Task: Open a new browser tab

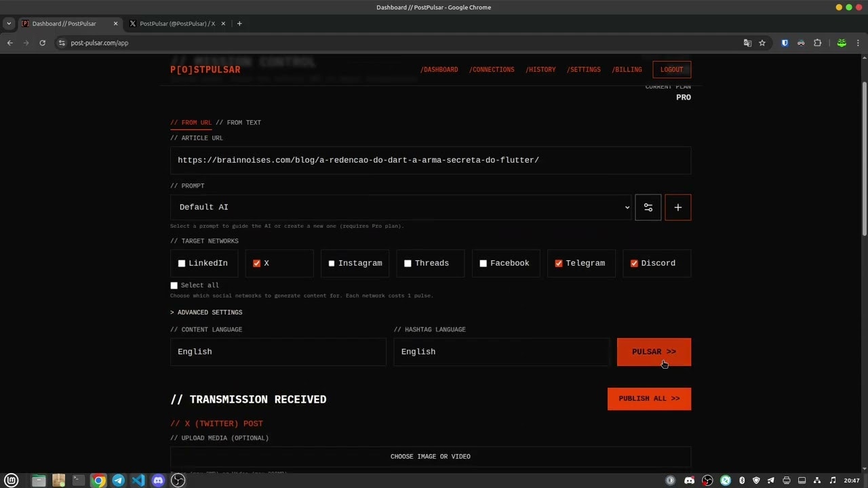Action: pyautogui.click(x=239, y=24)
